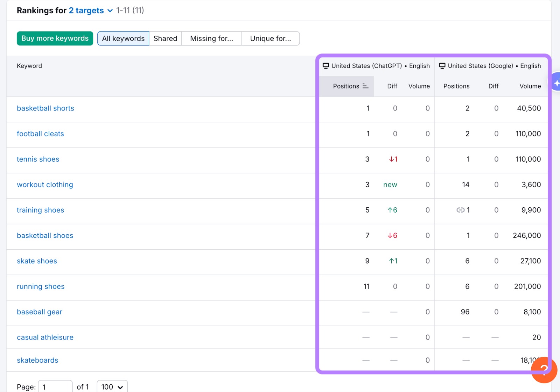This screenshot has width=560, height=392.
Task: Open the casual athleisure keyword link
Action: 45,337
